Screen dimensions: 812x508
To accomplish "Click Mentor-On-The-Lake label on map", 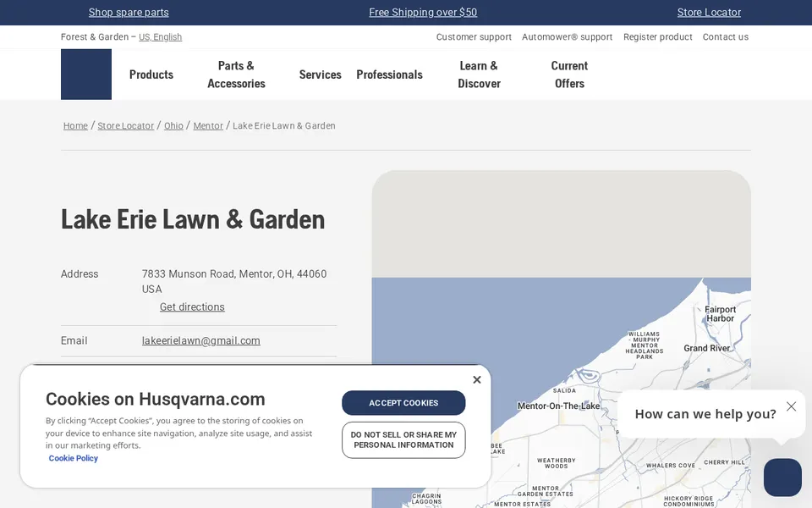I will 559,406.
